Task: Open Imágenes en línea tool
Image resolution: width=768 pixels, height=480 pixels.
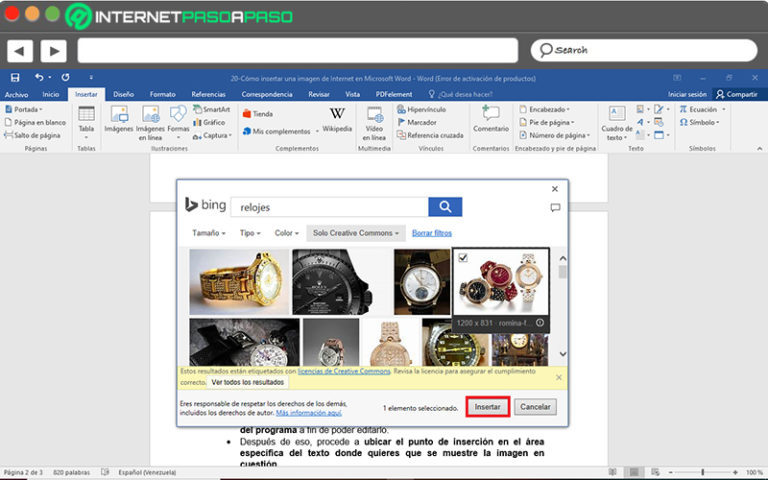Action: tap(150, 123)
